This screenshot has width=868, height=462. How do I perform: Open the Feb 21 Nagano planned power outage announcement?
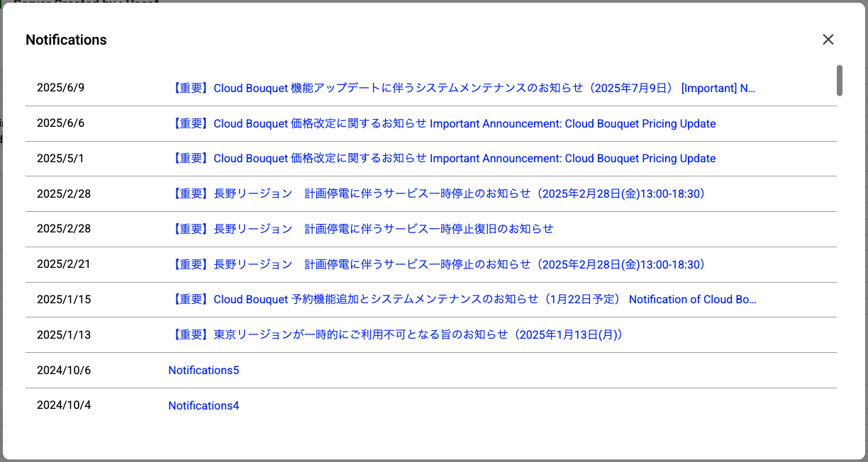436,264
